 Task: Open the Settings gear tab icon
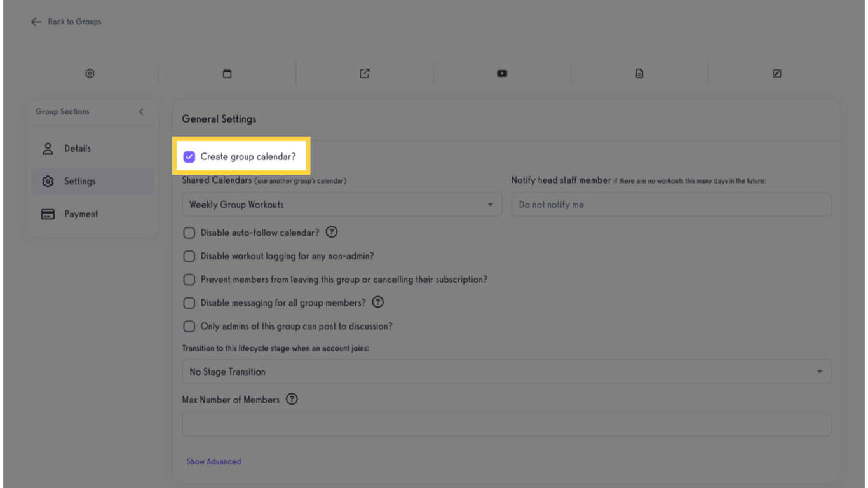[90, 73]
